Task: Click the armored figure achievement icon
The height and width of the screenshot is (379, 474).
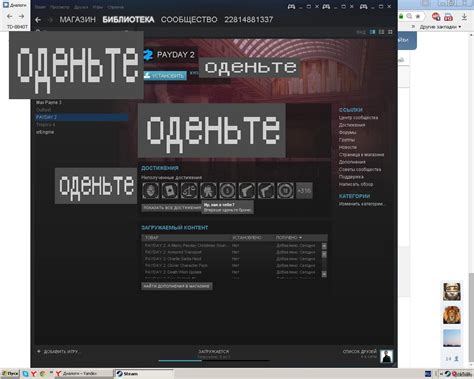Action: [x=208, y=191]
